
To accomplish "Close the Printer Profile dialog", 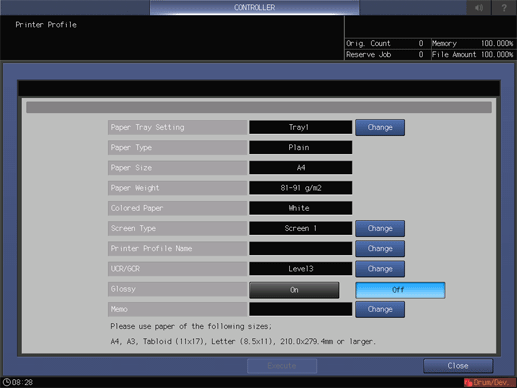I will [458, 366].
